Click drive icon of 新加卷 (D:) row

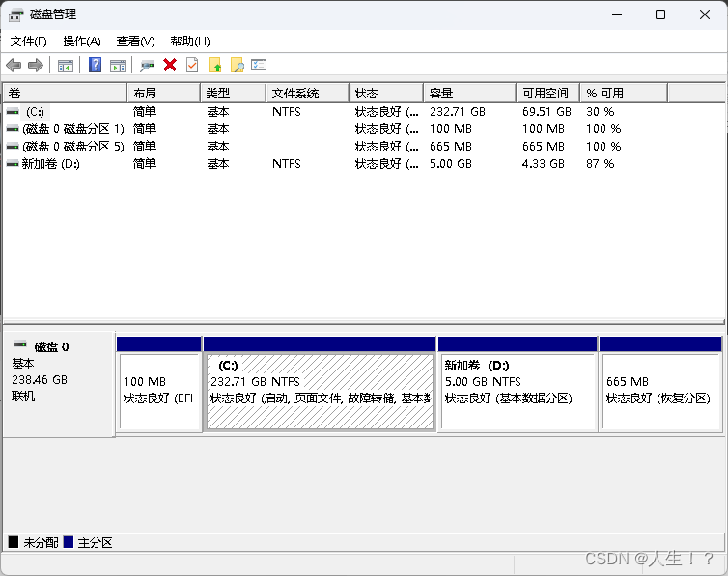[13, 164]
